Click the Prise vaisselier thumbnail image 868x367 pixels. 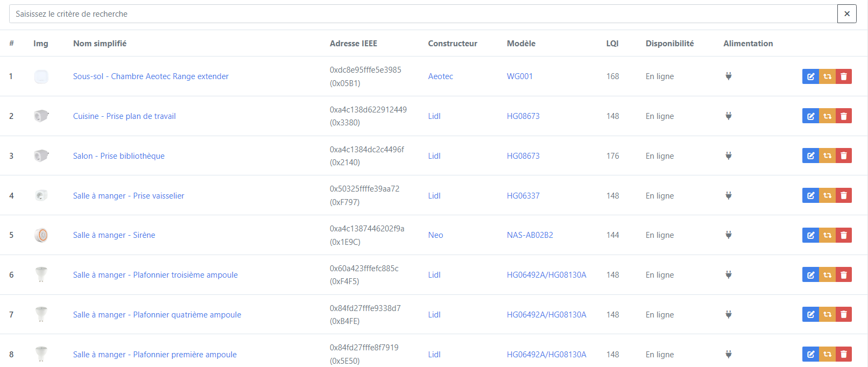(x=41, y=195)
